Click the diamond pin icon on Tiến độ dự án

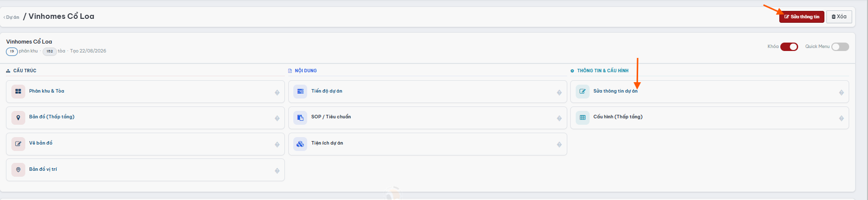(x=559, y=93)
